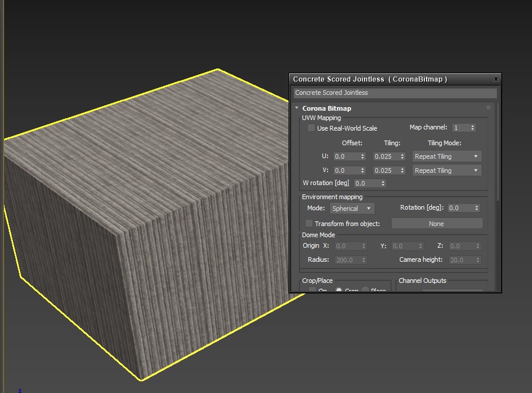This screenshot has width=532, height=393.
Task: Select the Crop radio button
Action: (338, 291)
